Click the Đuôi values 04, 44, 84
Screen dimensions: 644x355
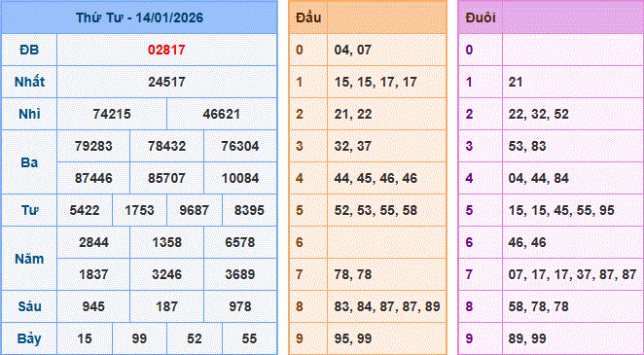pyautogui.click(x=538, y=178)
